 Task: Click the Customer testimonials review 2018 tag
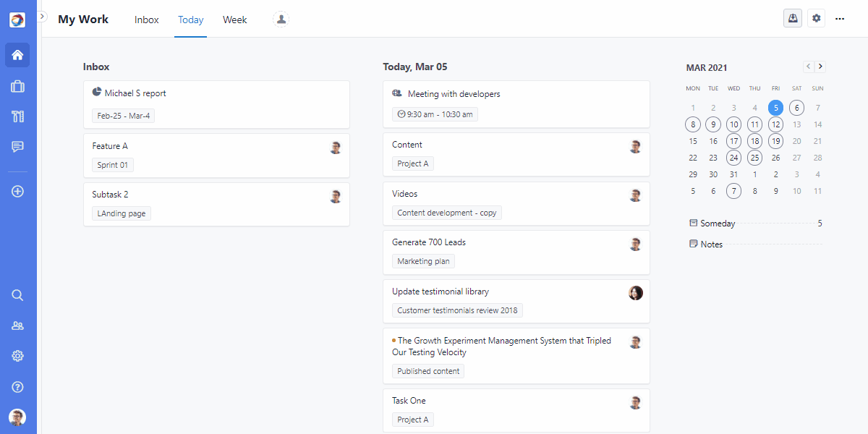click(457, 310)
